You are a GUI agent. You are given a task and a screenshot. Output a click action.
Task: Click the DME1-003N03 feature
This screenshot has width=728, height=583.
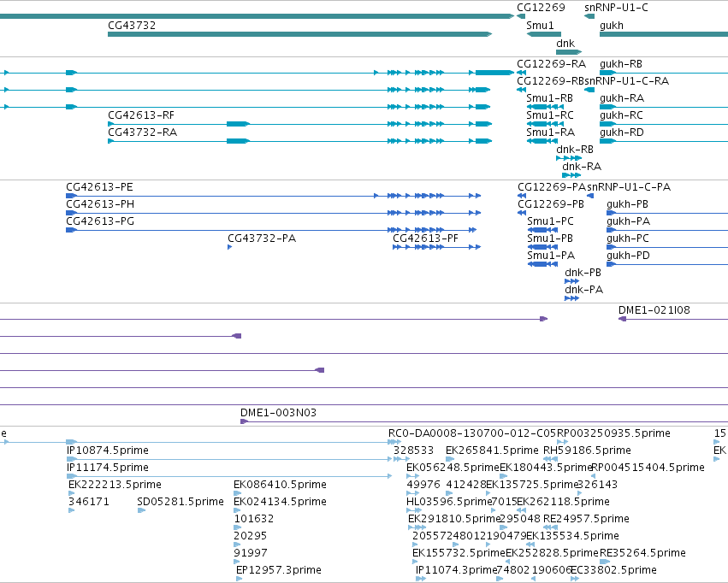pos(484,421)
